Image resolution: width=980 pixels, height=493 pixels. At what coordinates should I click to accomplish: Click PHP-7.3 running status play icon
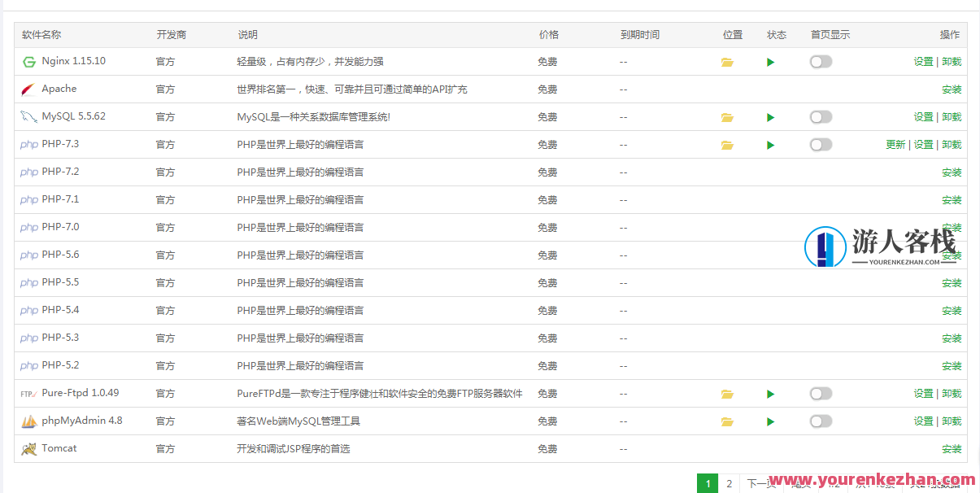[x=771, y=145]
